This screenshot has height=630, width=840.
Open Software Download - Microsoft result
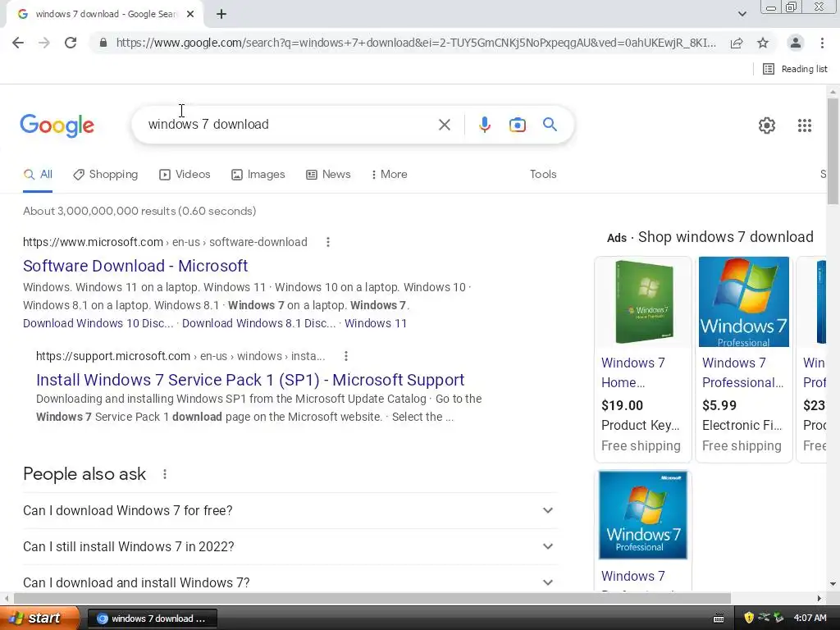135,266
